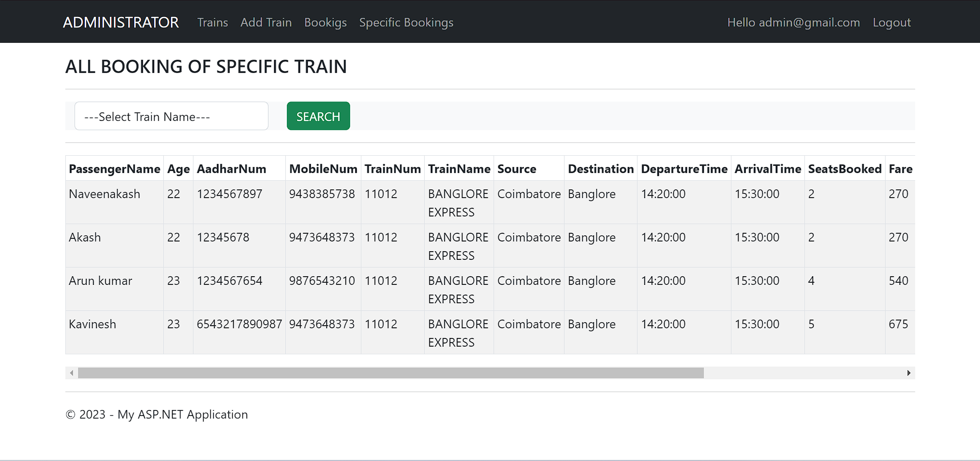Select Kavinesh's Aadhar number 6543217890987
980x461 pixels.
(239, 324)
